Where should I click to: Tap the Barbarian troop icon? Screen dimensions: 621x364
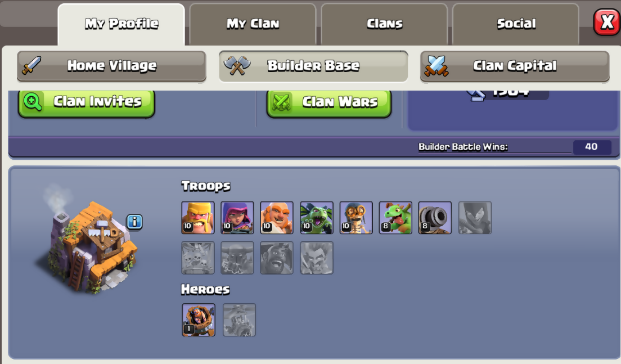coord(197,218)
